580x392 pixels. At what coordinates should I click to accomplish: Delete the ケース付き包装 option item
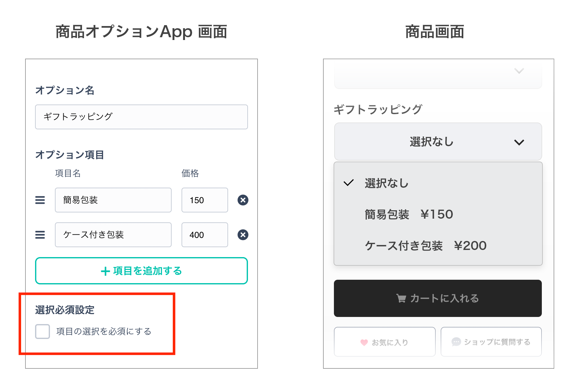[x=243, y=235]
